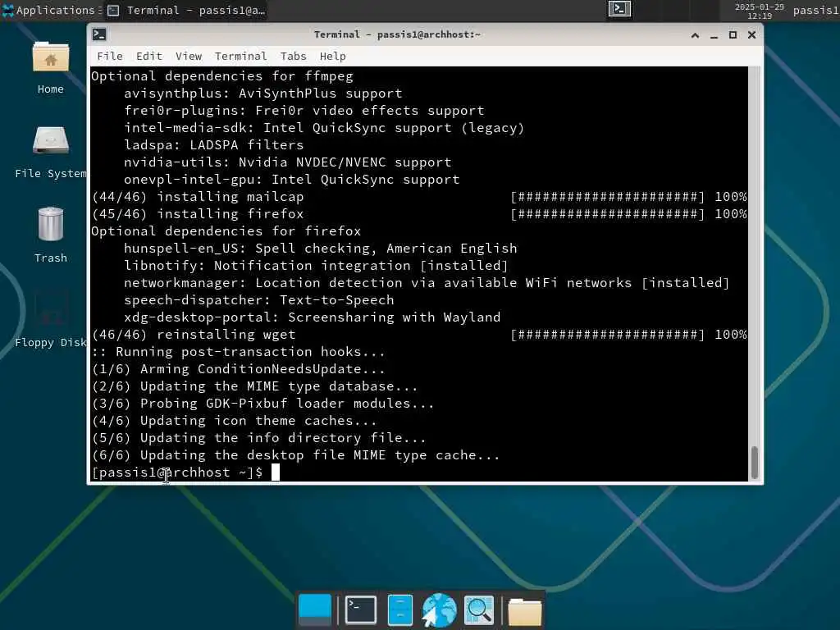Select the Terminal taskbar button in top panel
Viewport: 840px width, 630px height.
(x=186, y=10)
